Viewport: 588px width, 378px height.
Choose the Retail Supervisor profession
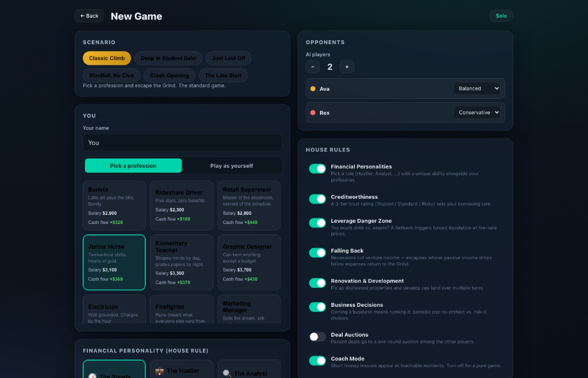[249, 206]
